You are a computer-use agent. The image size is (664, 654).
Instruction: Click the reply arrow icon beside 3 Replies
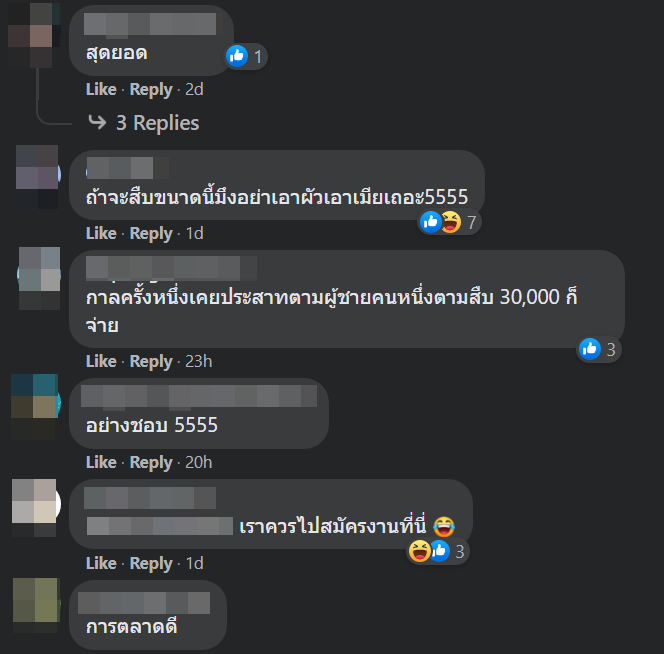click(97, 122)
